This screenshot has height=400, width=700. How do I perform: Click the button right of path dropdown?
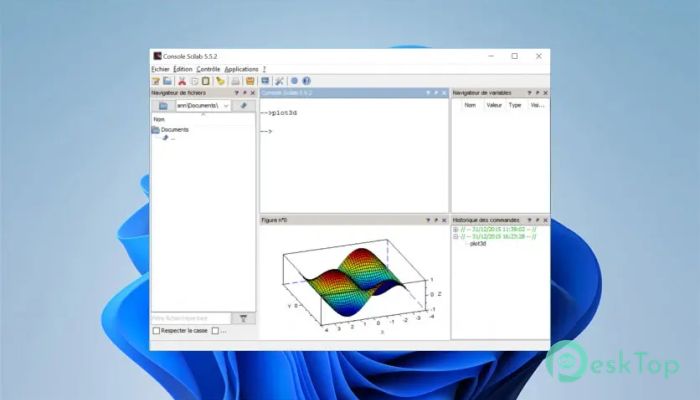244,106
